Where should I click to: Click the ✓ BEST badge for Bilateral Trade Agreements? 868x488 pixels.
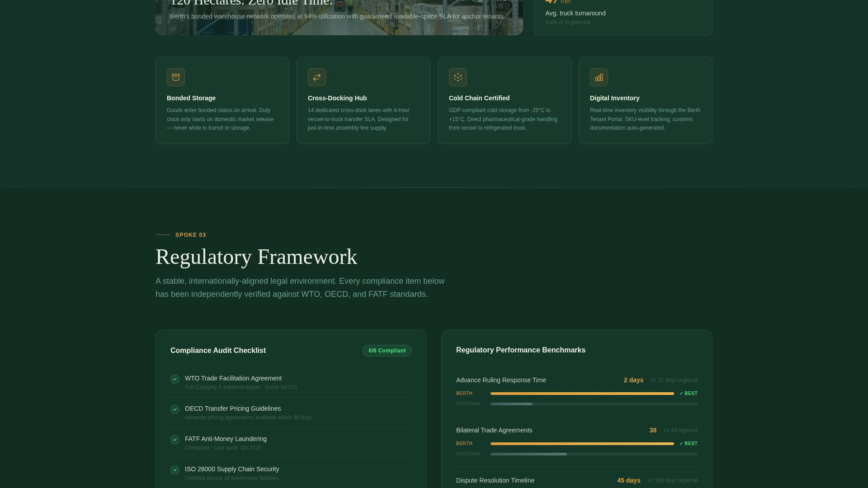pos(688,443)
